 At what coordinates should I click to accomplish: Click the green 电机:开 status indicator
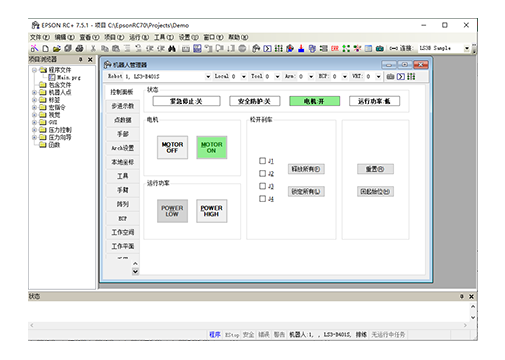coord(315,101)
